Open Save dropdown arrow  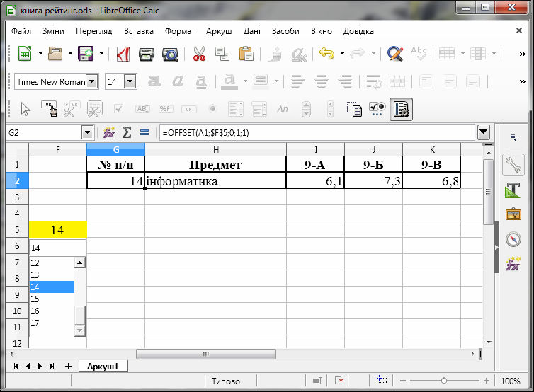101,54
